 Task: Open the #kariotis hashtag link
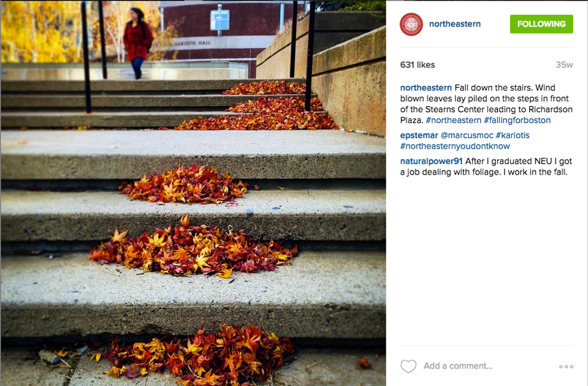[512, 135]
